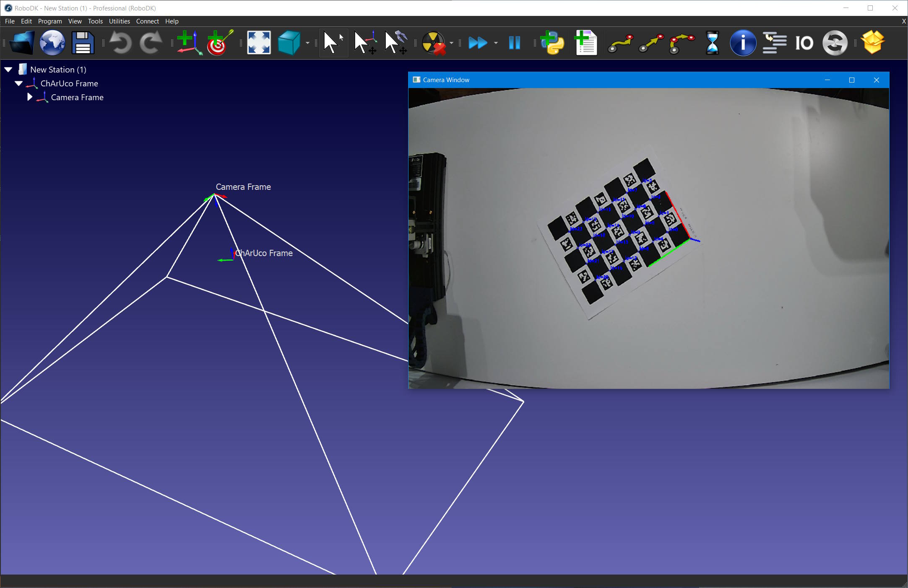This screenshot has width=908, height=588.
Task: Add a Python program to the station
Action: click(x=552, y=42)
